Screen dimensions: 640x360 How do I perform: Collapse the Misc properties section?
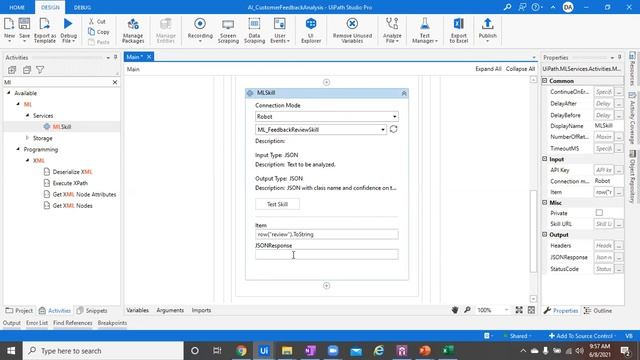(544, 202)
